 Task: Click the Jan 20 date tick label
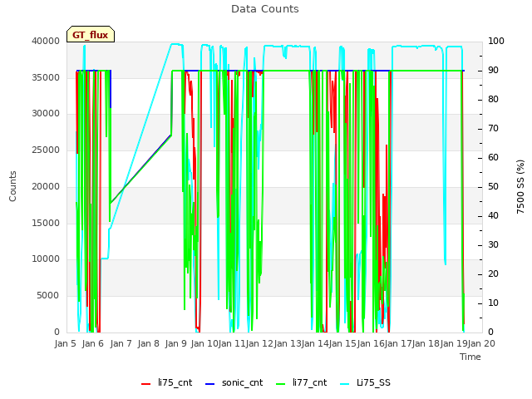481,343
